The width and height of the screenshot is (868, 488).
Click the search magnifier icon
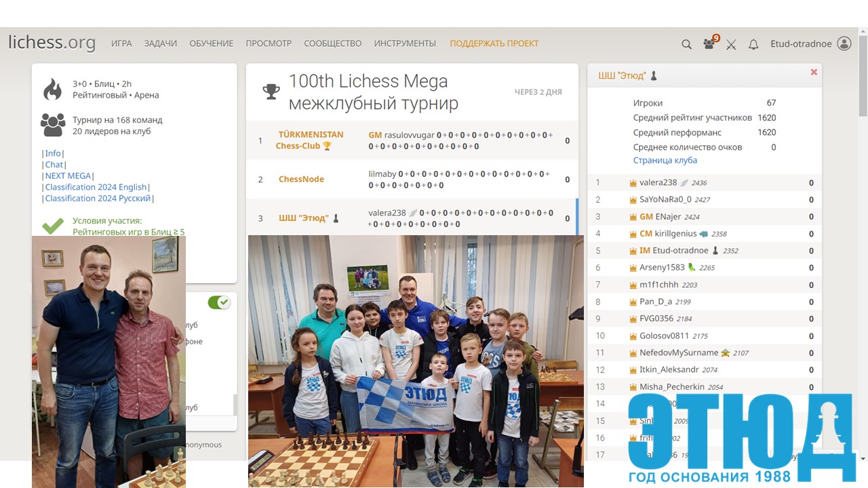pyautogui.click(x=686, y=44)
